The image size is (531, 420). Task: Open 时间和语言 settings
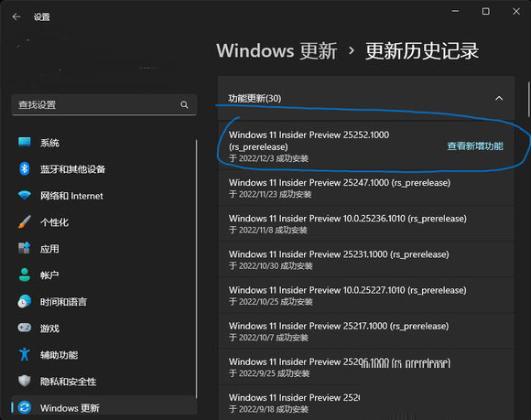tap(103, 302)
